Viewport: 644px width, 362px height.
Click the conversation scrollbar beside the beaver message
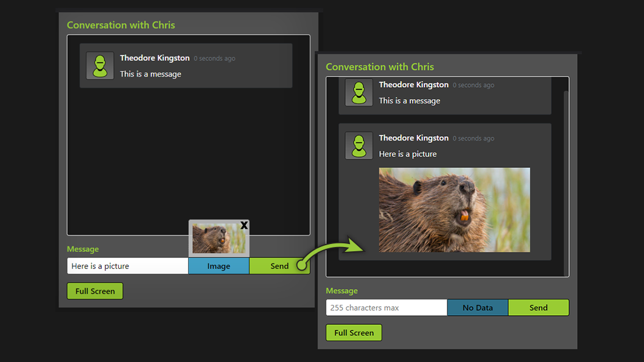[x=566, y=183]
